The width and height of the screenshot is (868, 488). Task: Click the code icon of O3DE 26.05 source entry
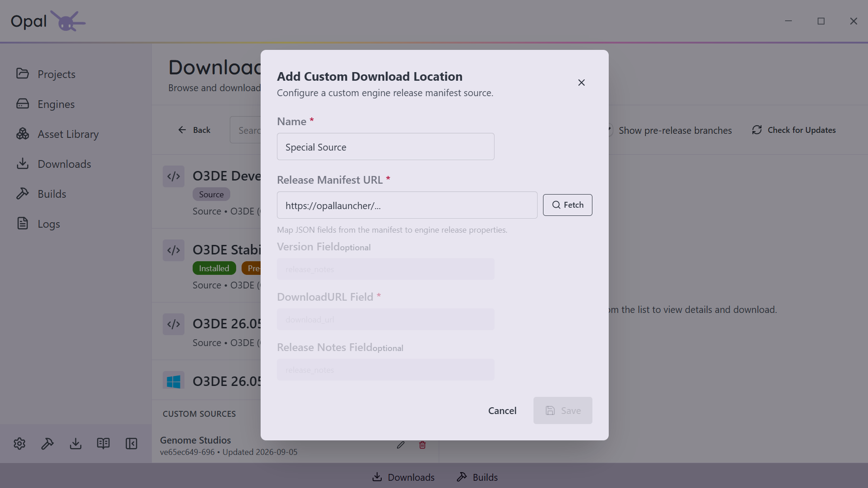pyautogui.click(x=174, y=324)
